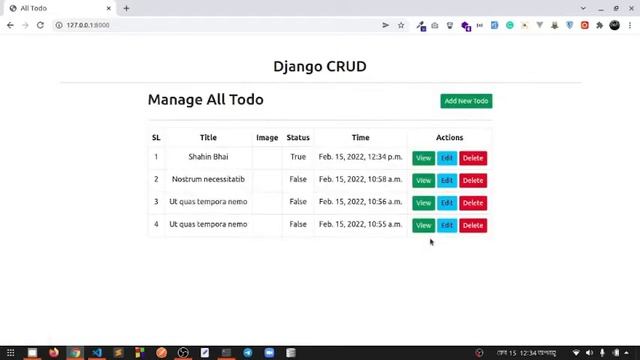Image resolution: width=640 pixels, height=360 pixels.
Task: Click the title cell Shahin Bhai
Action: click(x=208, y=157)
